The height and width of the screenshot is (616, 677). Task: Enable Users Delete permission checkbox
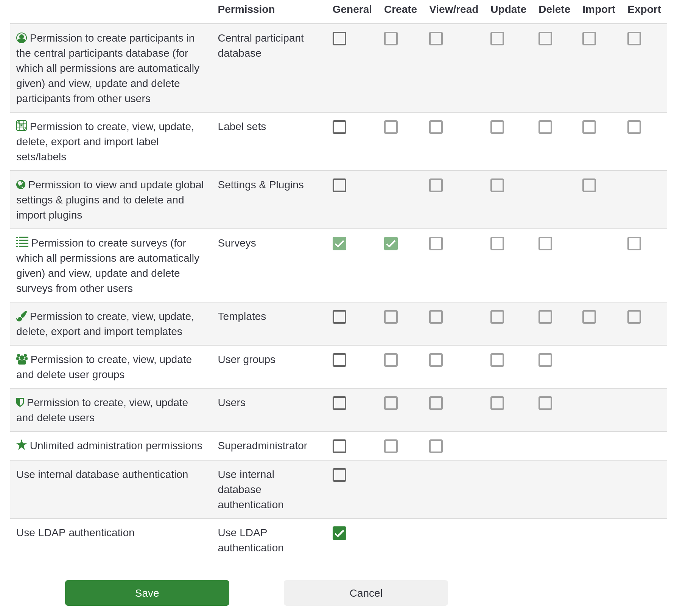(x=545, y=403)
